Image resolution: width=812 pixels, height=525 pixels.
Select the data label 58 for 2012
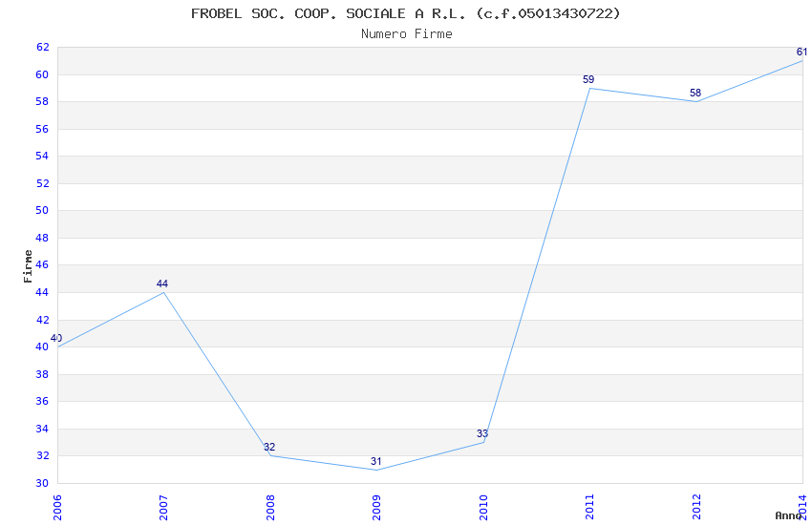[695, 94]
